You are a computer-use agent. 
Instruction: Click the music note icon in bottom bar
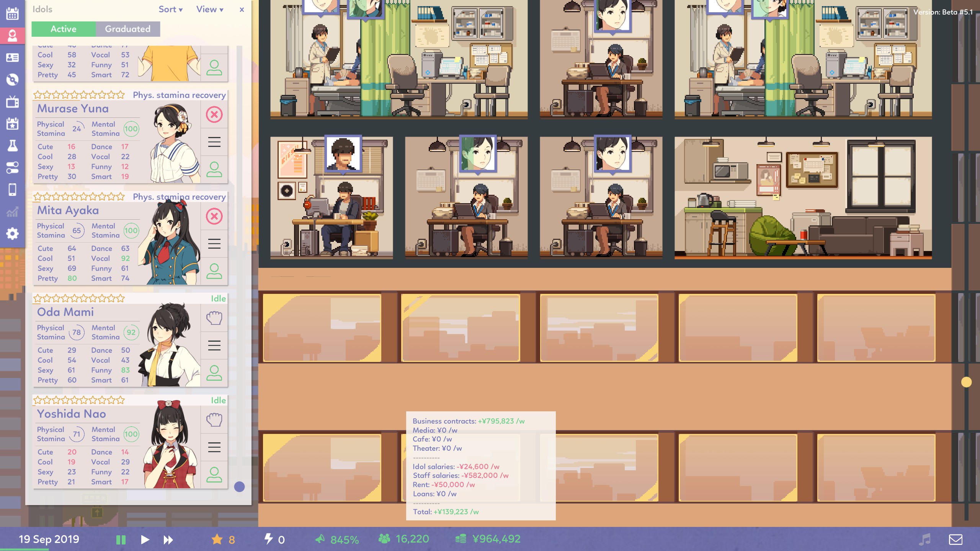(x=924, y=540)
